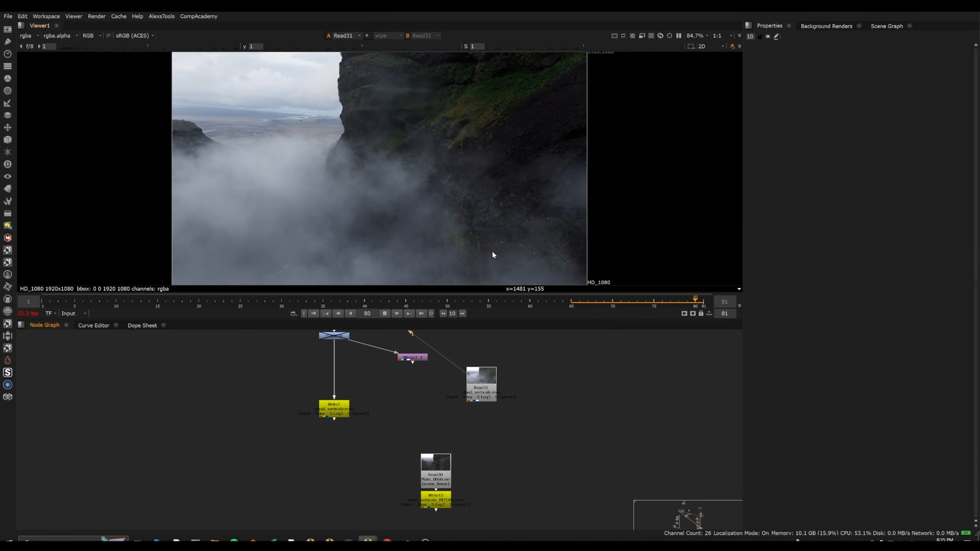Toggle the viewer proxy mode icon

click(x=642, y=36)
